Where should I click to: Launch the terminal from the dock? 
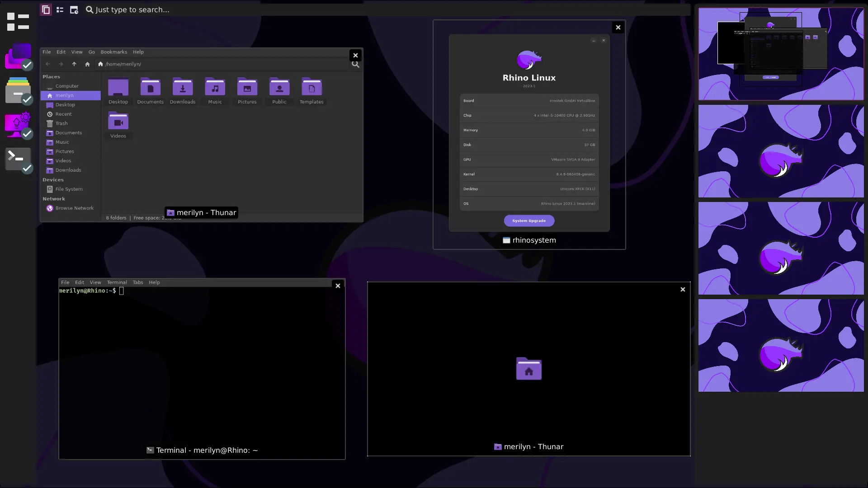(x=18, y=160)
